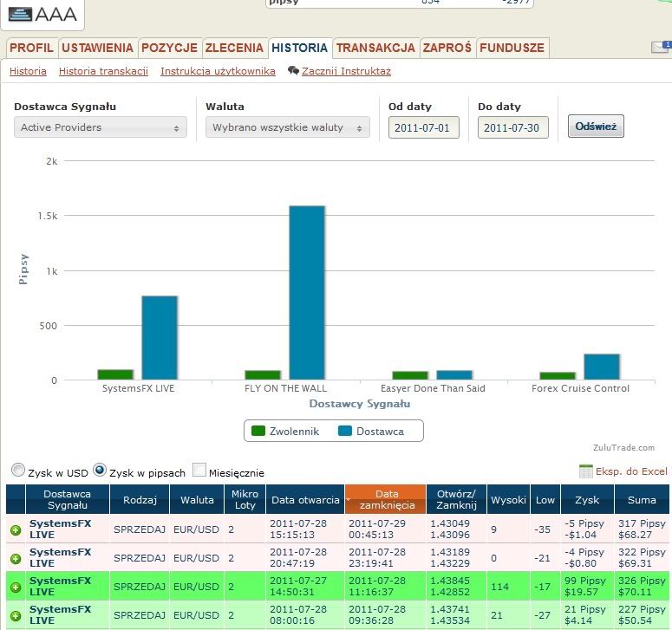Open the ZLECENIA tab

coord(234,48)
